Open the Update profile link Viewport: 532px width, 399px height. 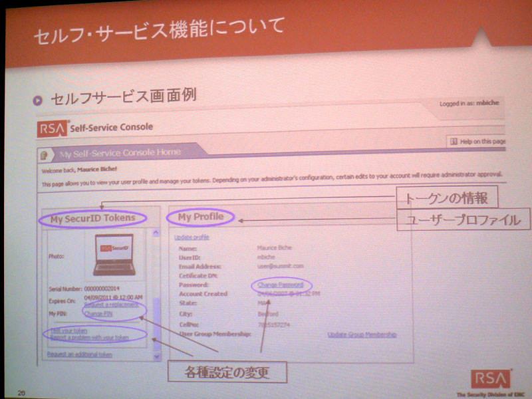(x=192, y=237)
